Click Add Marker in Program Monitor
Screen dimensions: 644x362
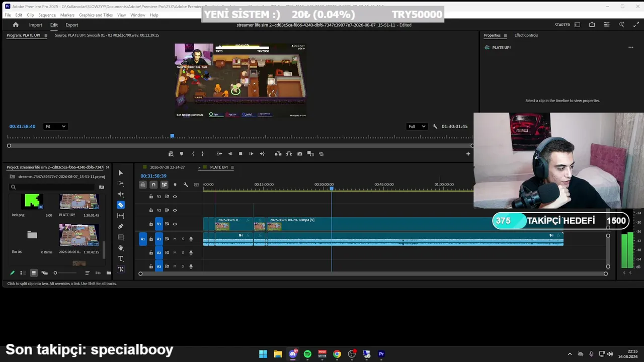(x=182, y=154)
